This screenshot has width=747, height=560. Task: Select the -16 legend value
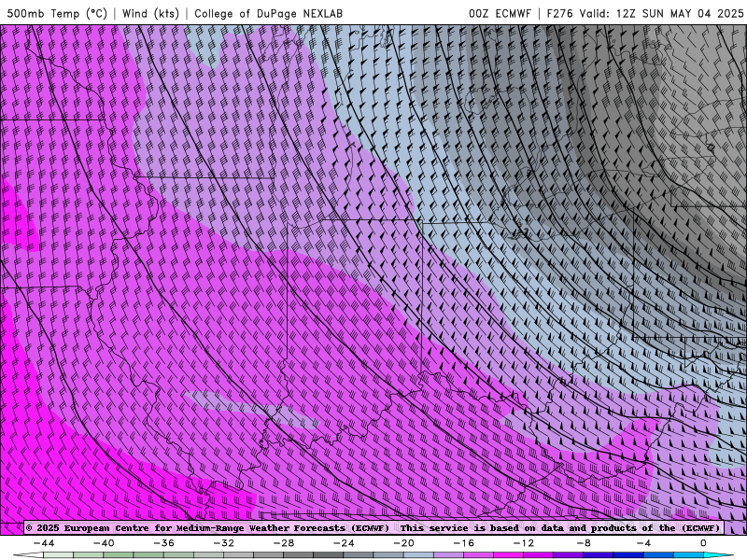(463, 543)
